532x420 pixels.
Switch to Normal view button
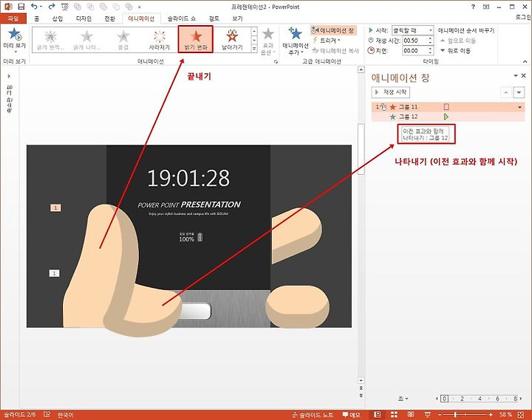click(377, 415)
